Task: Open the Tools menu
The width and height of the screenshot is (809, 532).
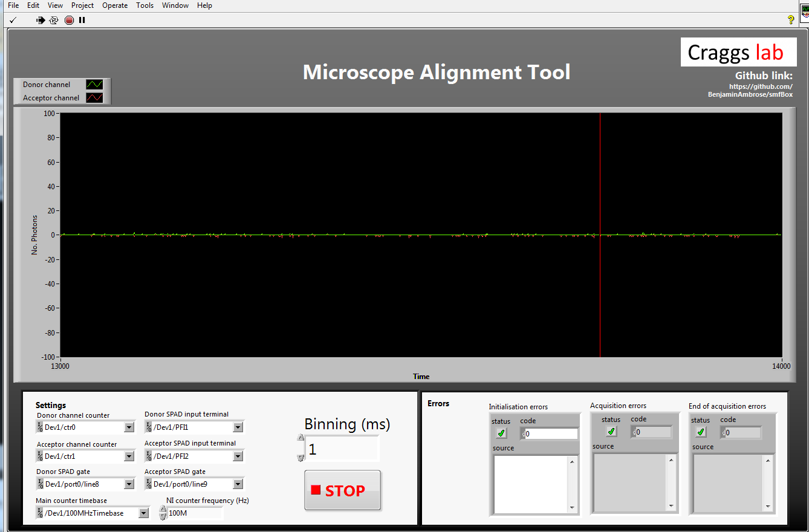Action: [145, 5]
